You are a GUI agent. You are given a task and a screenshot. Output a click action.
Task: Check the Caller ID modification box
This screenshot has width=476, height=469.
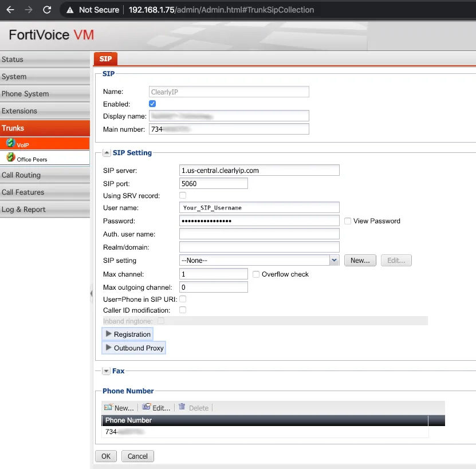(183, 310)
